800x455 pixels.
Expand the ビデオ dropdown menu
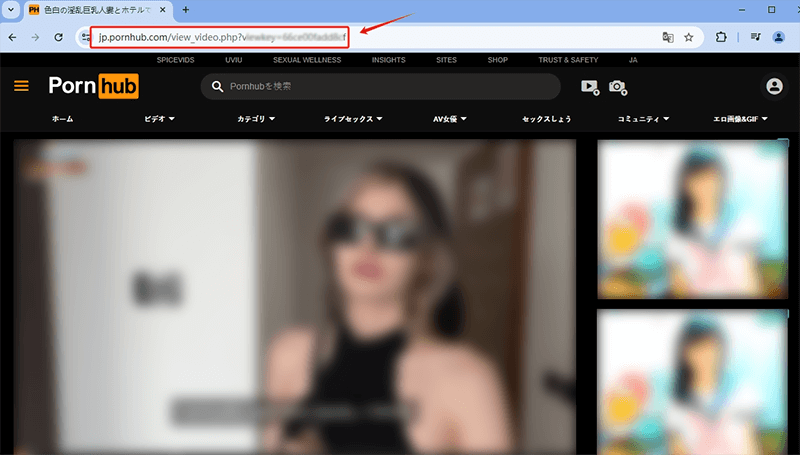coord(159,119)
